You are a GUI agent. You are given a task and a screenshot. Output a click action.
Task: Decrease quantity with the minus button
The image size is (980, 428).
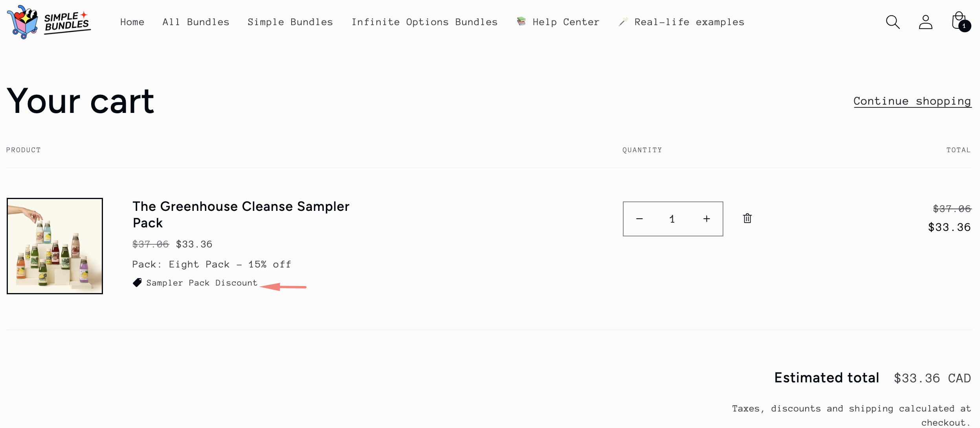coord(639,219)
